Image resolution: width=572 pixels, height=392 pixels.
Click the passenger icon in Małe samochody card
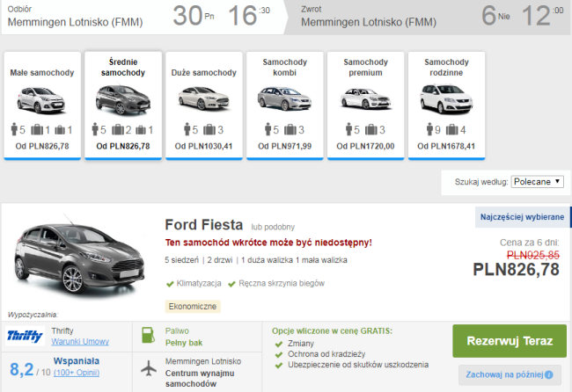click(14, 129)
